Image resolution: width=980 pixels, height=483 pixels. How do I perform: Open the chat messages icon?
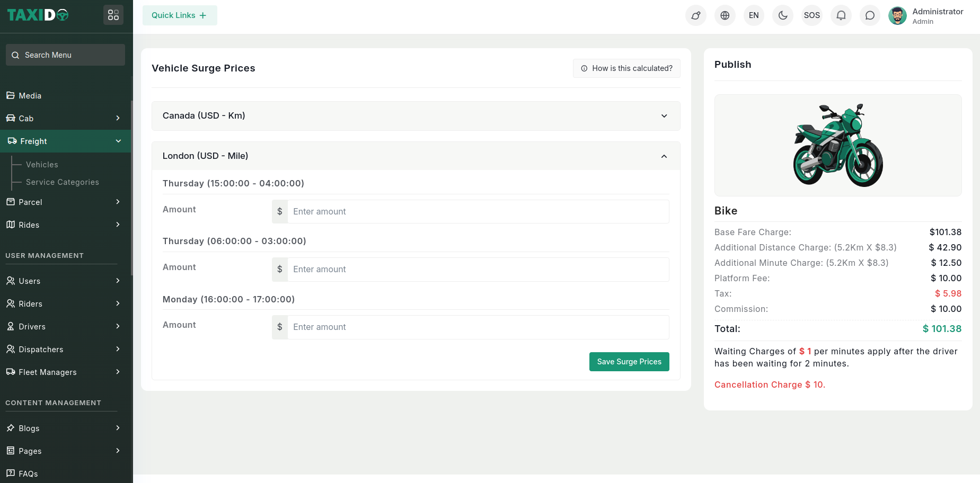tap(869, 15)
